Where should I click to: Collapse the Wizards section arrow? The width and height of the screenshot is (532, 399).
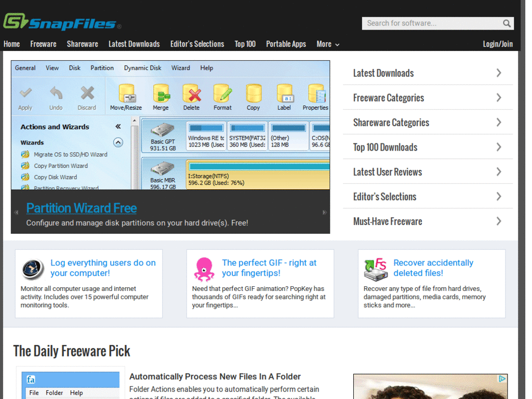[x=118, y=142]
